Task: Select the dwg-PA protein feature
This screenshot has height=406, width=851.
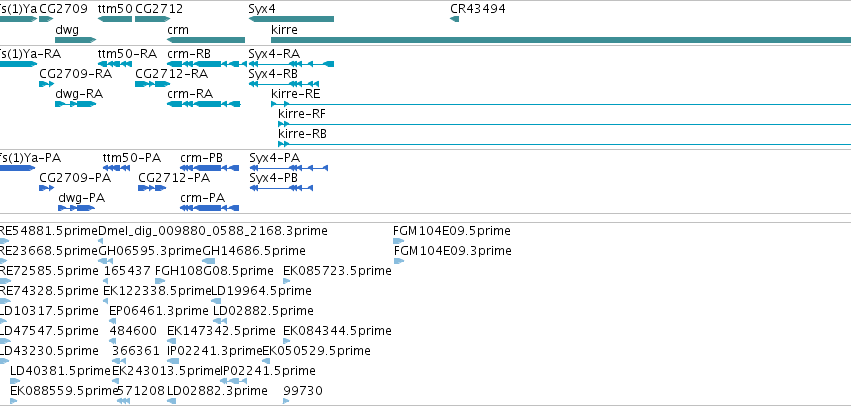Action: coord(77,208)
